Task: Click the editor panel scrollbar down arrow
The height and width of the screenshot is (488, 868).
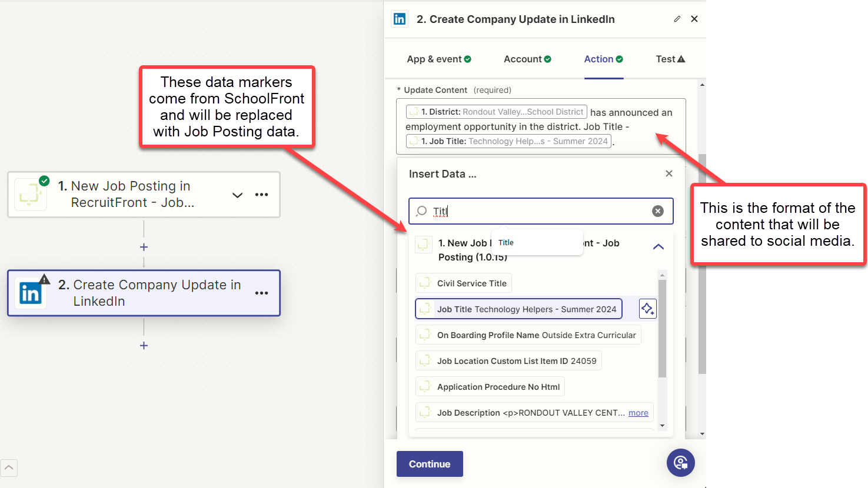Action: [x=701, y=434]
